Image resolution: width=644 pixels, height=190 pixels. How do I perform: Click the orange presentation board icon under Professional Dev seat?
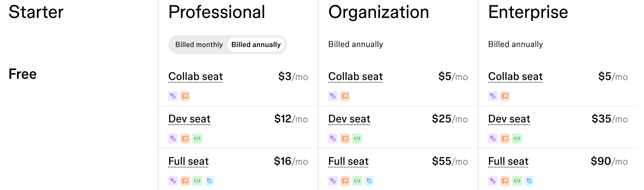click(185, 138)
